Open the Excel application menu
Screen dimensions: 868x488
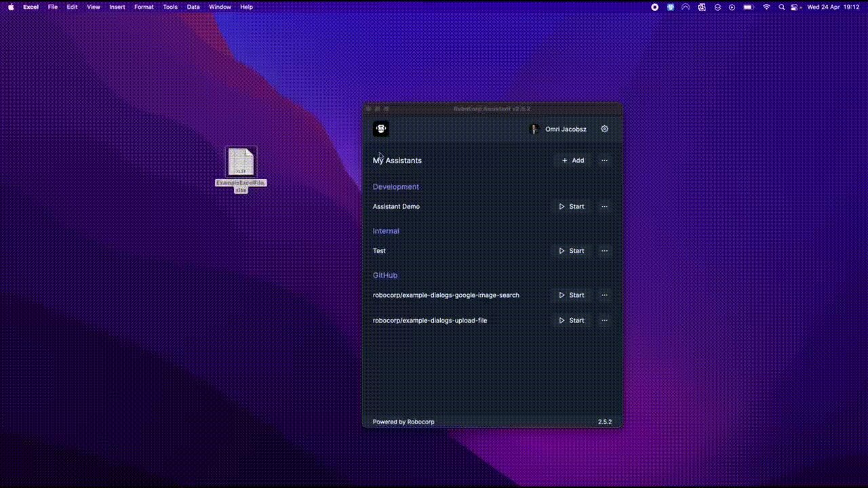click(x=31, y=7)
